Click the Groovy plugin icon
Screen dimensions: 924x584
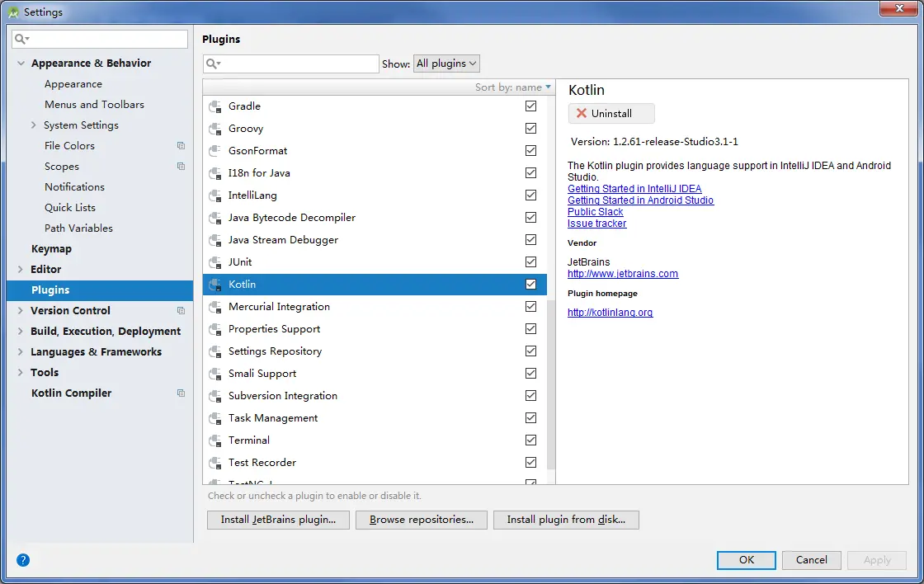coord(215,129)
